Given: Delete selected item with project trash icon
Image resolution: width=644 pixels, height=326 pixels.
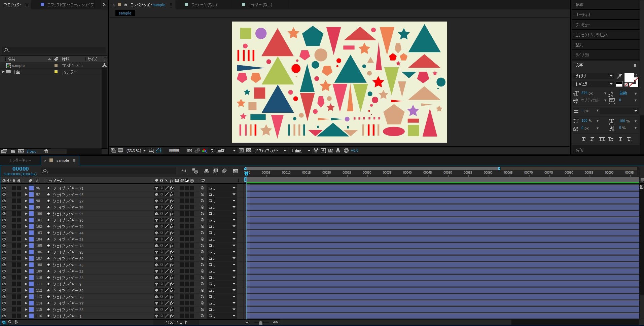Looking at the screenshot, I should pos(46,151).
